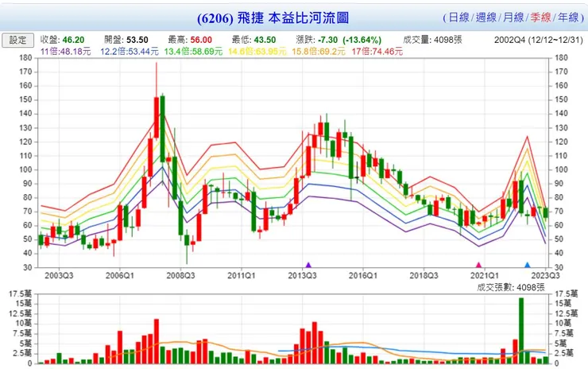
Task: Click the 2021Q1 x-axis label
Action: [x=485, y=275]
